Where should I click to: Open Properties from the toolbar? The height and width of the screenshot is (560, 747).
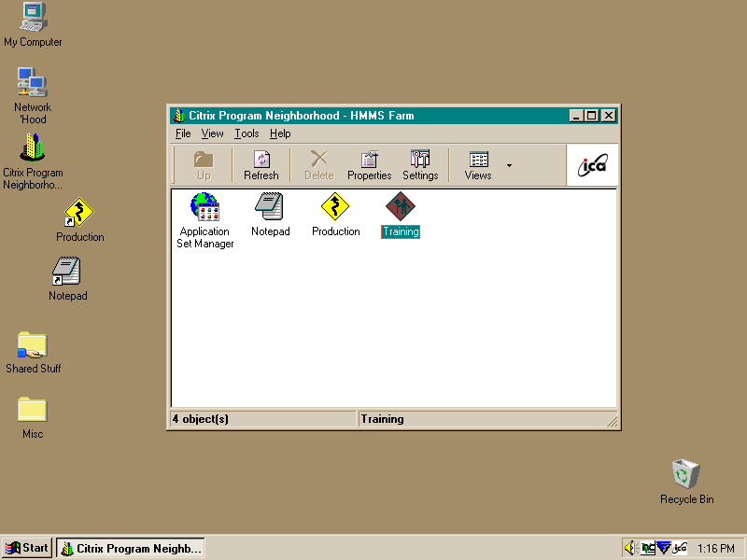coord(369,165)
